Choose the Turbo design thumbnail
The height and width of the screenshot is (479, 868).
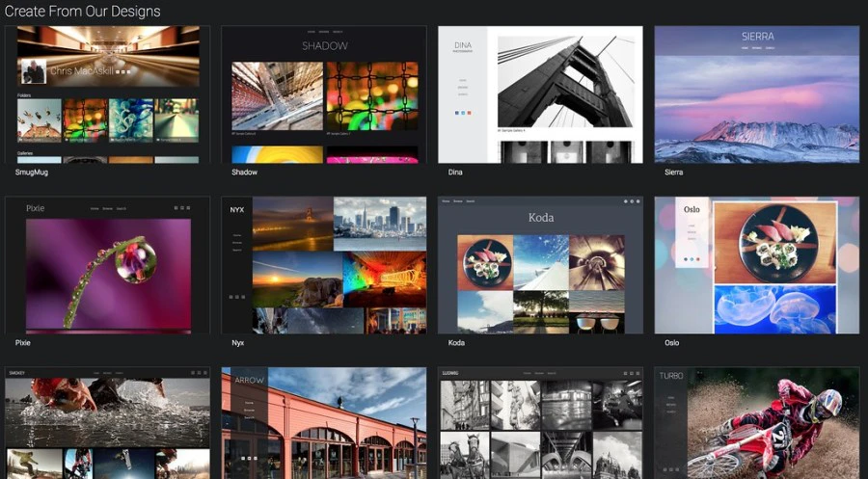point(757,422)
